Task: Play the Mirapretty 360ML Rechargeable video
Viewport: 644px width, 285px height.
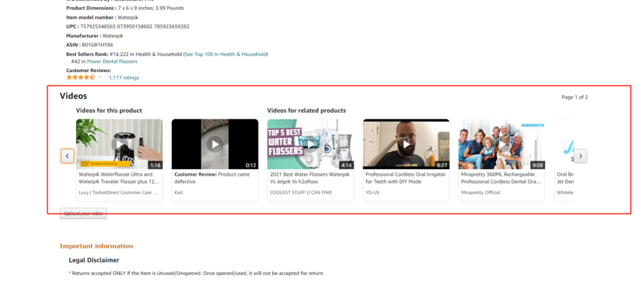Action: [502, 144]
